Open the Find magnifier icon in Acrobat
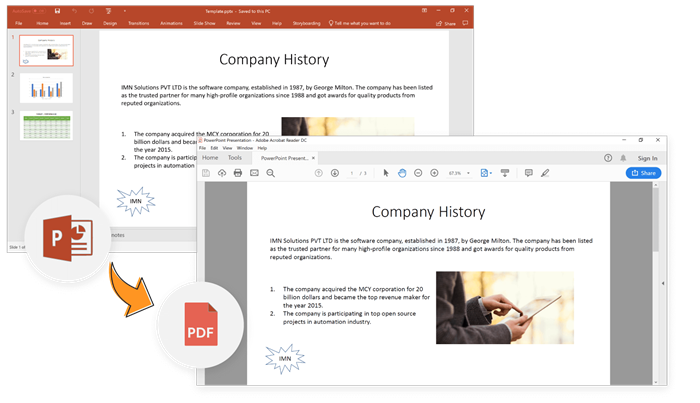The image size is (700, 403). pyautogui.click(x=270, y=173)
